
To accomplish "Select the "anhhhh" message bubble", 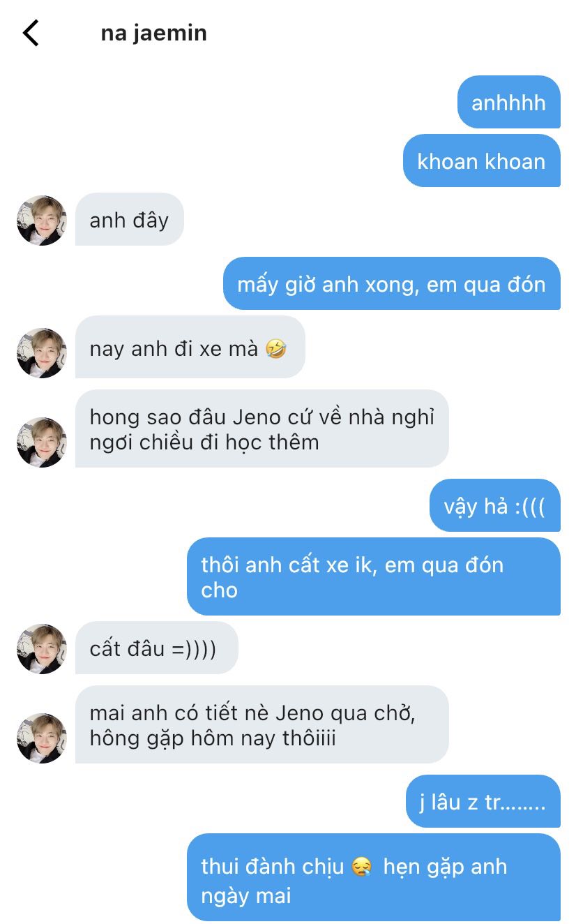I will [508, 103].
